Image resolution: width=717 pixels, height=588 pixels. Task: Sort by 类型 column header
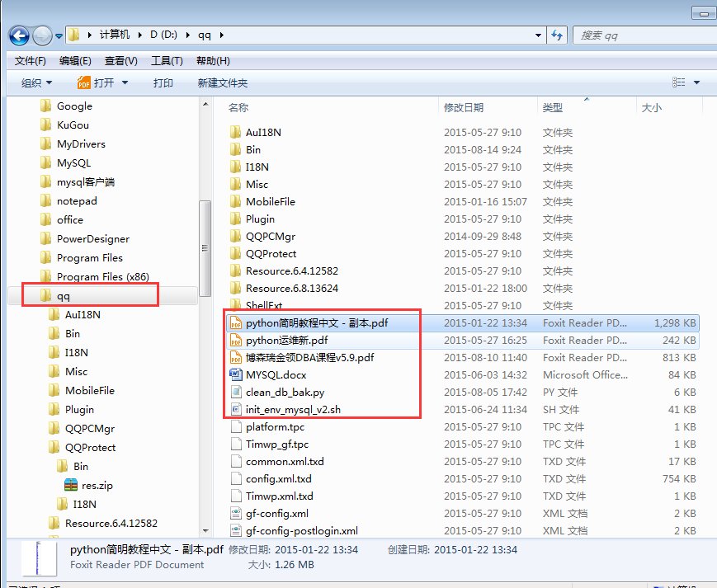(552, 107)
